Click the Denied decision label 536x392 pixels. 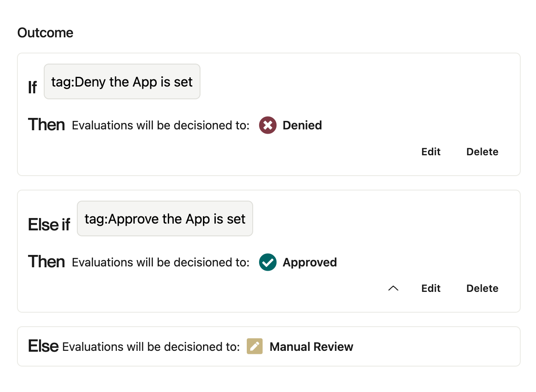click(302, 125)
